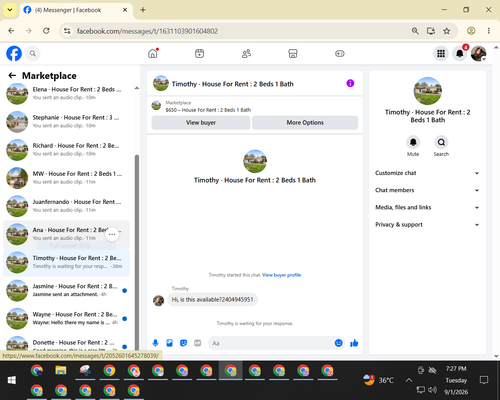Open the Windows notification center icon
The height and width of the screenshot is (400, 500).
tap(484, 380)
